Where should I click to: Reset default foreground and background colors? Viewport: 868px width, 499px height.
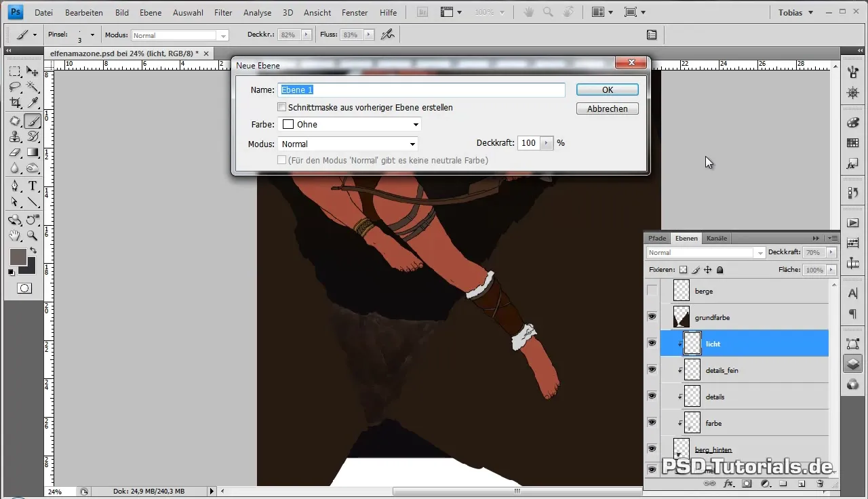[12, 272]
